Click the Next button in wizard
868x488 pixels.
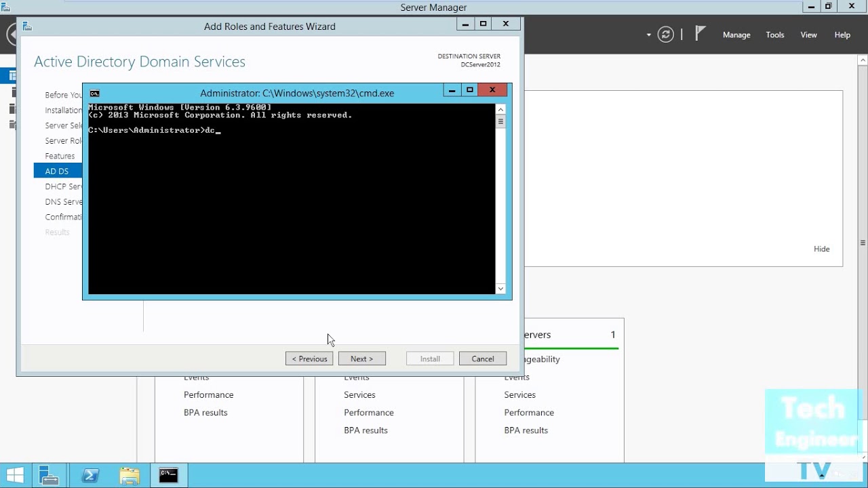(x=362, y=359)
